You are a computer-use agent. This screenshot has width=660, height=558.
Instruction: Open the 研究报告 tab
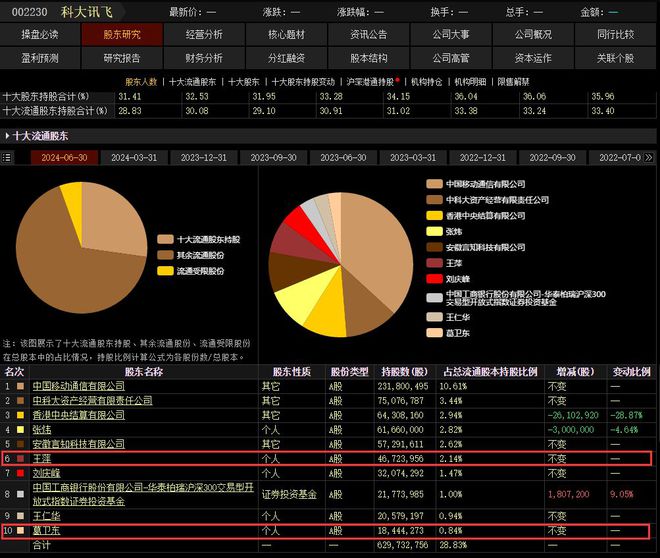tap(122, 58)
